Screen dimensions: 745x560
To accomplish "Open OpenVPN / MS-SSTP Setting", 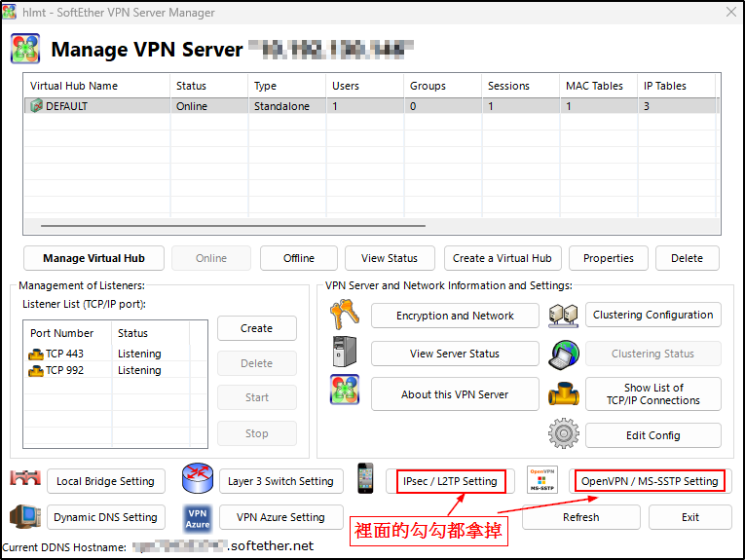I will point(650,481).
